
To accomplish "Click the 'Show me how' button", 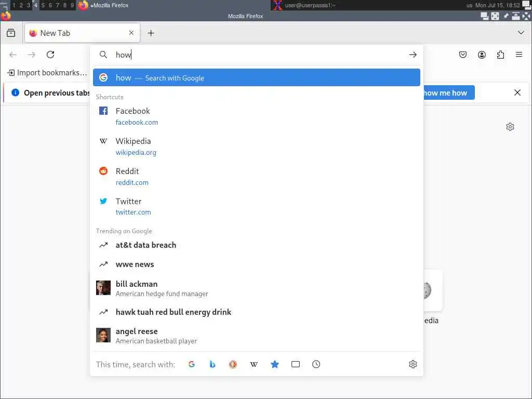I will point(448,92).
